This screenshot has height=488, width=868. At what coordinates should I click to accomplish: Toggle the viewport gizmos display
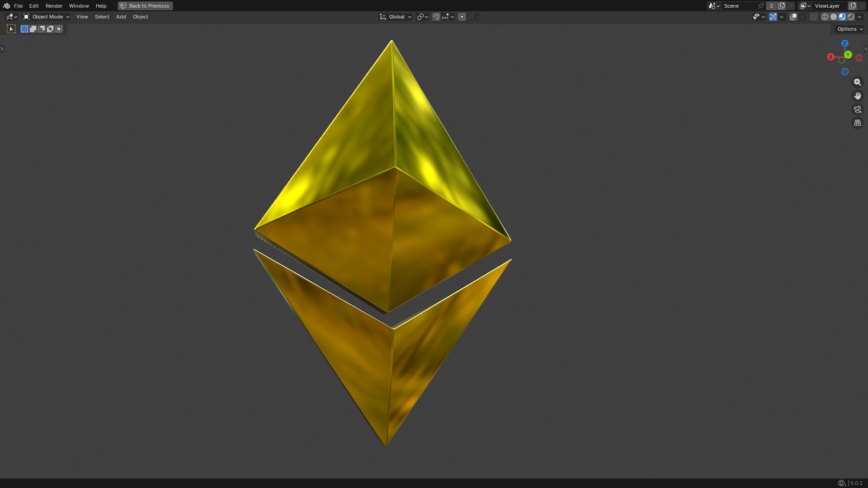[x=773, y=17]
